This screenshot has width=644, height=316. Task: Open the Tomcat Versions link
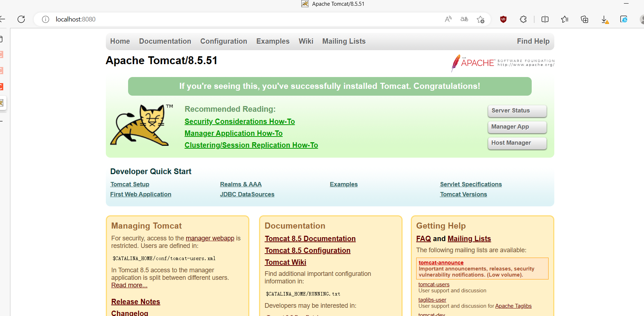[x=464, y=194]
